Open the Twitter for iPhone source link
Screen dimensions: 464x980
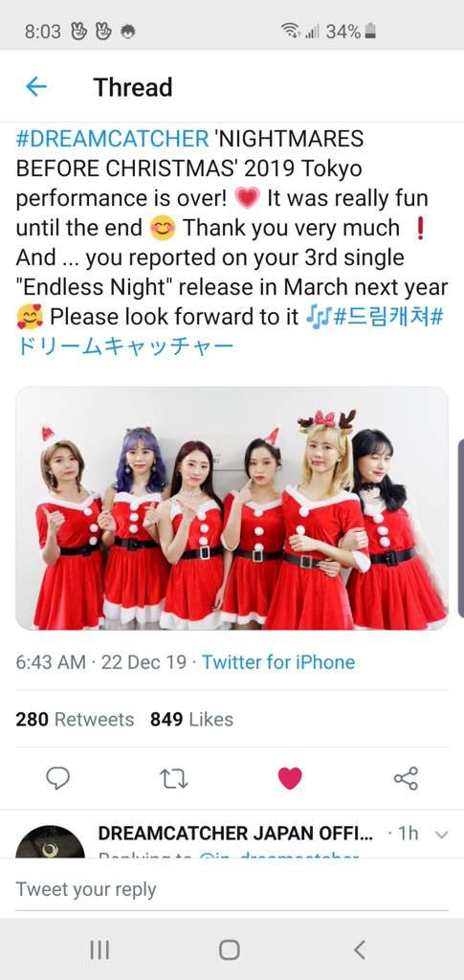(278, 662)
